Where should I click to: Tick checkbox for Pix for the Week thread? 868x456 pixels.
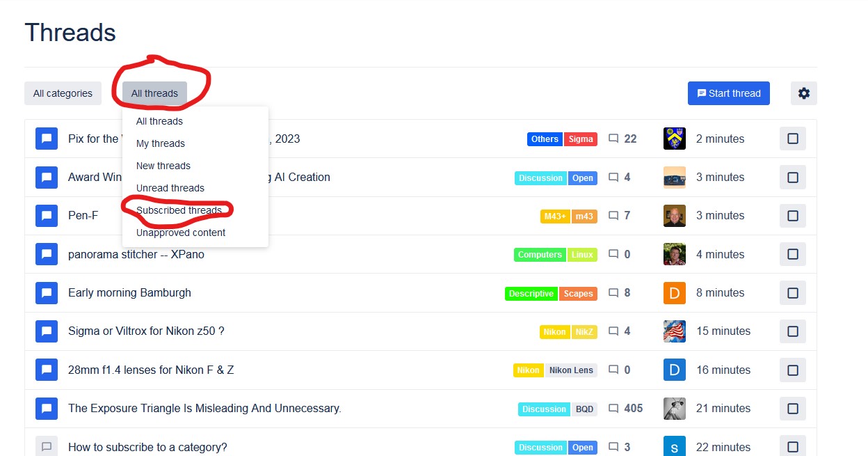click(x=792, y=139)
